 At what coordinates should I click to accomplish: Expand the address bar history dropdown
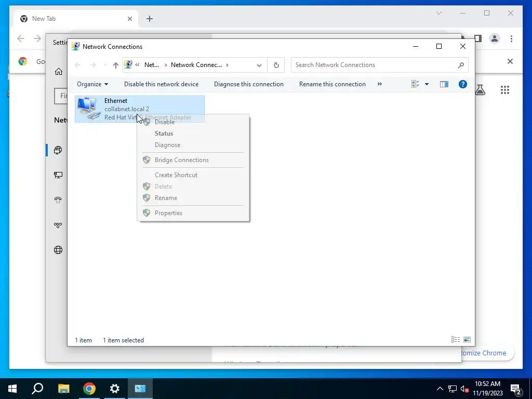pos(259,65)
